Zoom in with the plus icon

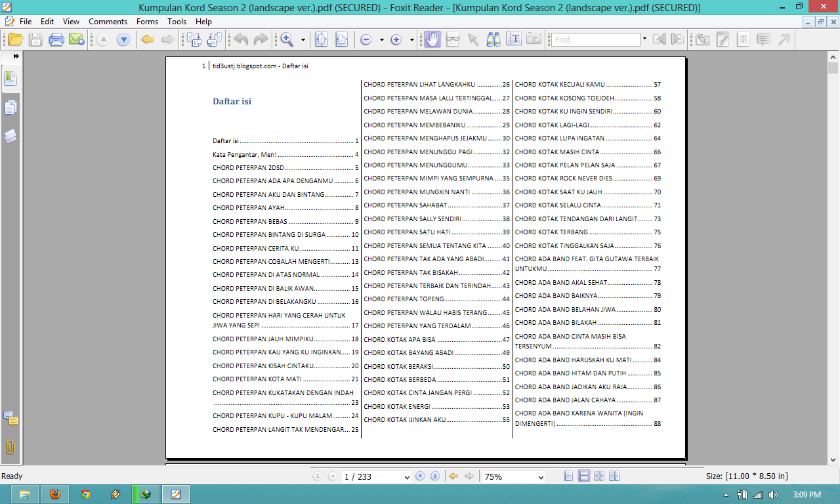(x=396, y=40)
